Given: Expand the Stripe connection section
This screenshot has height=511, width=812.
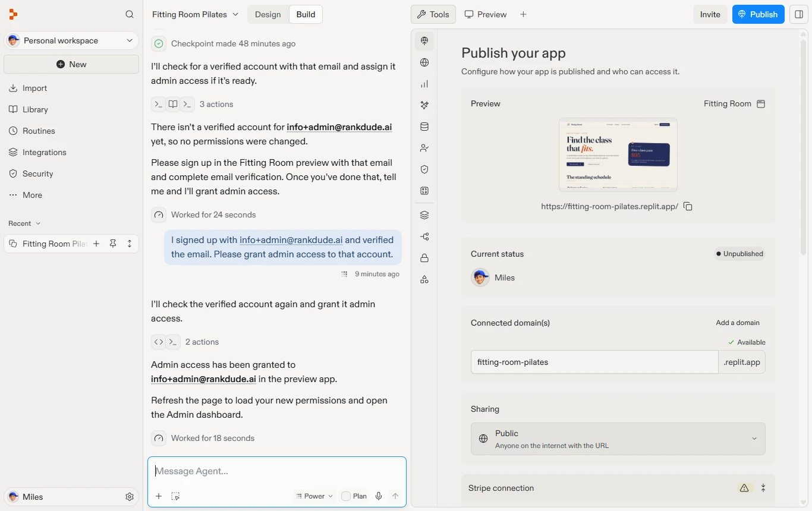Looking at the screenshot, I should (763, 488).
